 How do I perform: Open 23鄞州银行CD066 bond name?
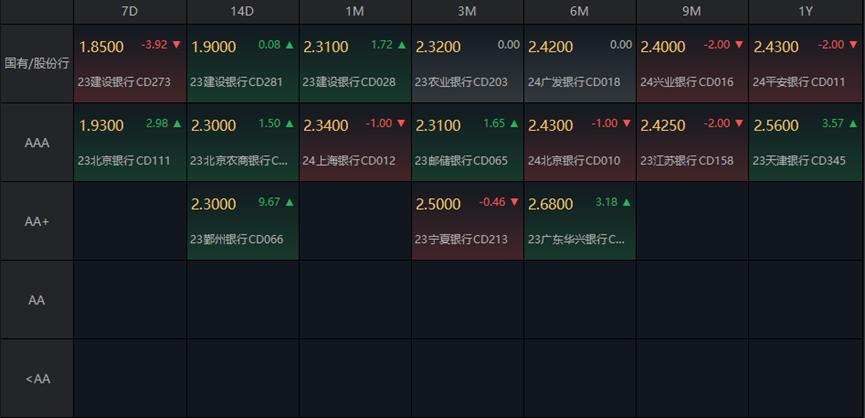pos(237,240)
